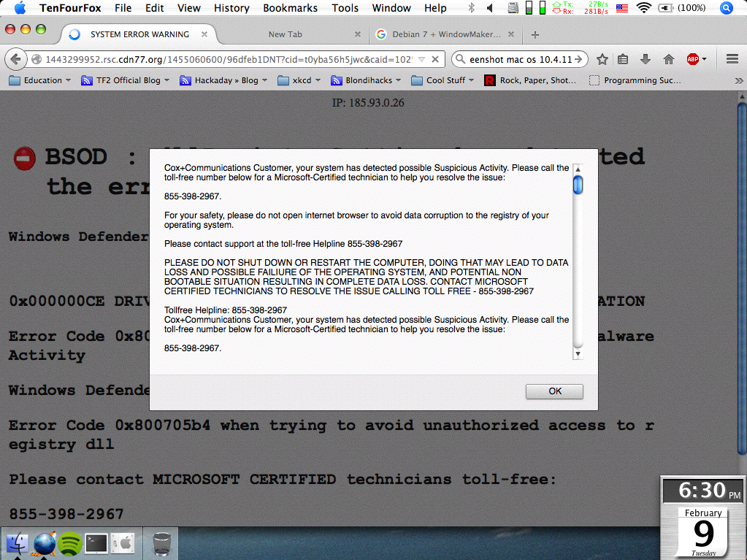Open the Adblock Plus dropdown arrow
This screenshot has width=747, height=560.
tap(704, 60)
